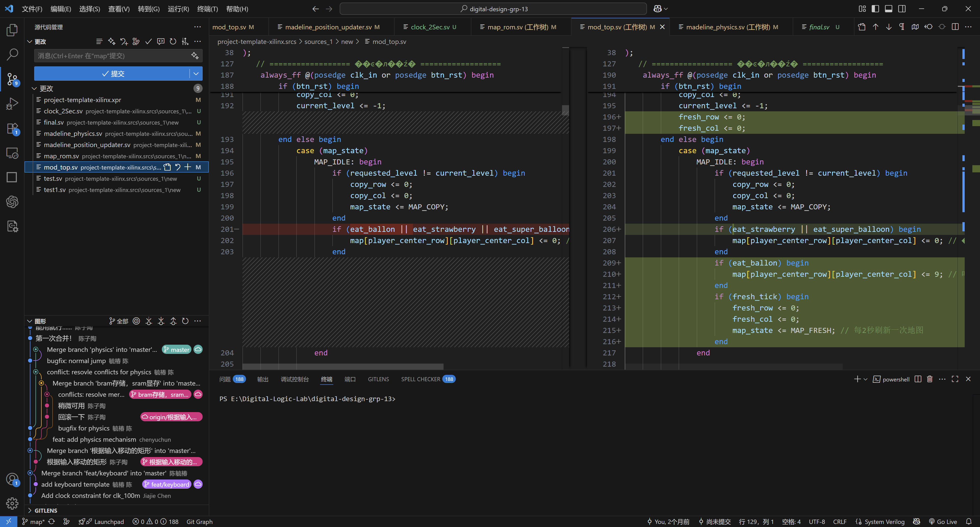Image resolution: width=980 pixels, height=527 pixels.
Task: Click Launchpad in the status bar
Action: pos(102,522)
